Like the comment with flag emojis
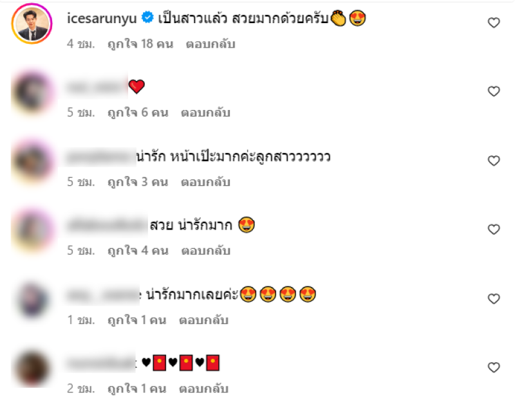 (494, 367)
